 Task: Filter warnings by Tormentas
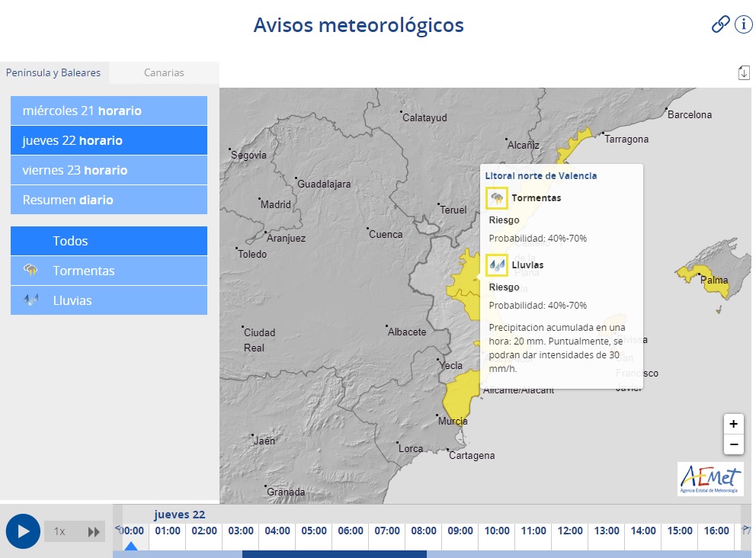[x=109, y=271]
